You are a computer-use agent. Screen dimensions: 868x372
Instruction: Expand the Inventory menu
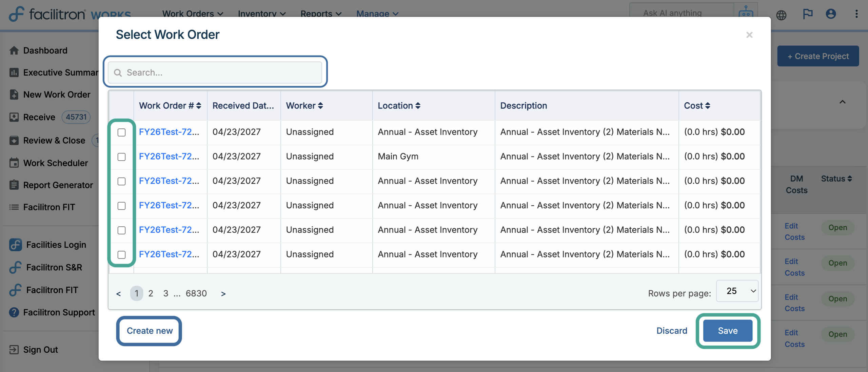[262, 14]
